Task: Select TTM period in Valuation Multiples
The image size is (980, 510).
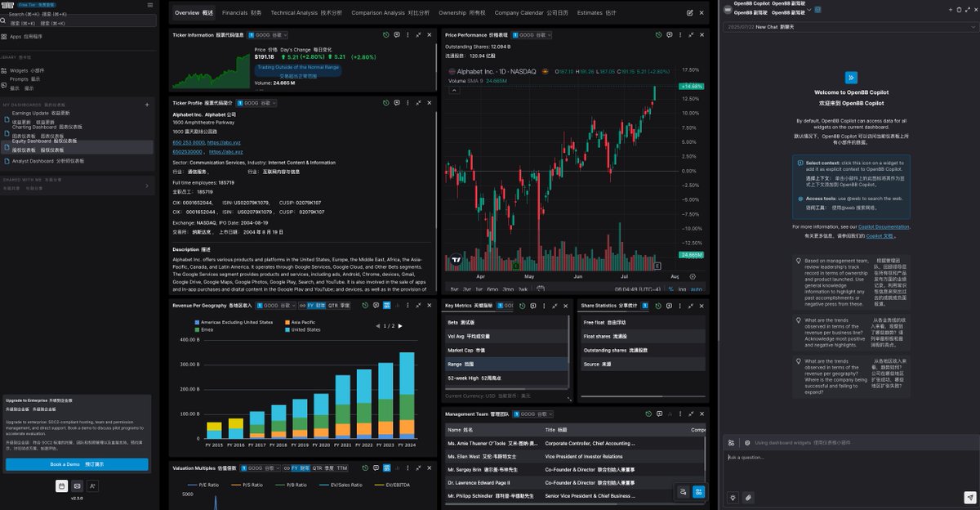Action: (341, 468)
